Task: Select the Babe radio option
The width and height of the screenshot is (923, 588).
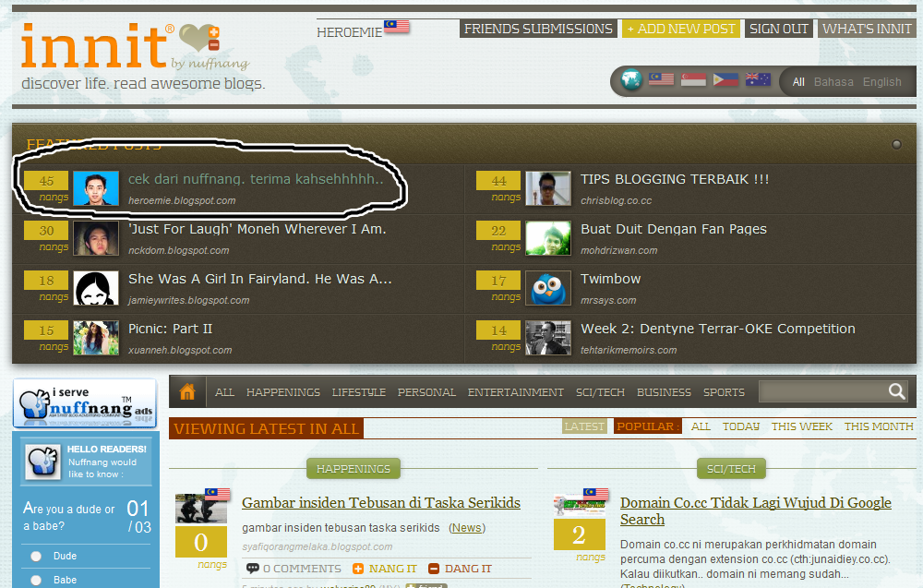Action: pyautogui.click(x=36, y=581)
